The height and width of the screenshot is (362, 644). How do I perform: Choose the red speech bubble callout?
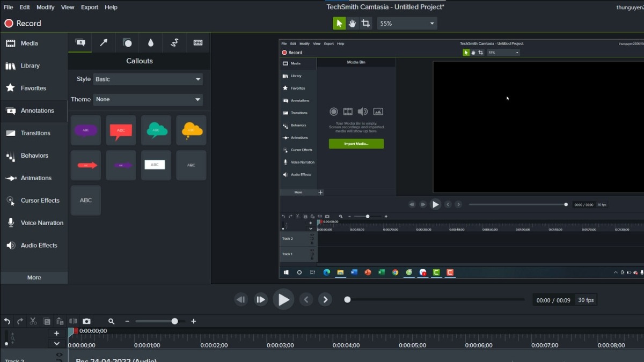tap(121, 130)
